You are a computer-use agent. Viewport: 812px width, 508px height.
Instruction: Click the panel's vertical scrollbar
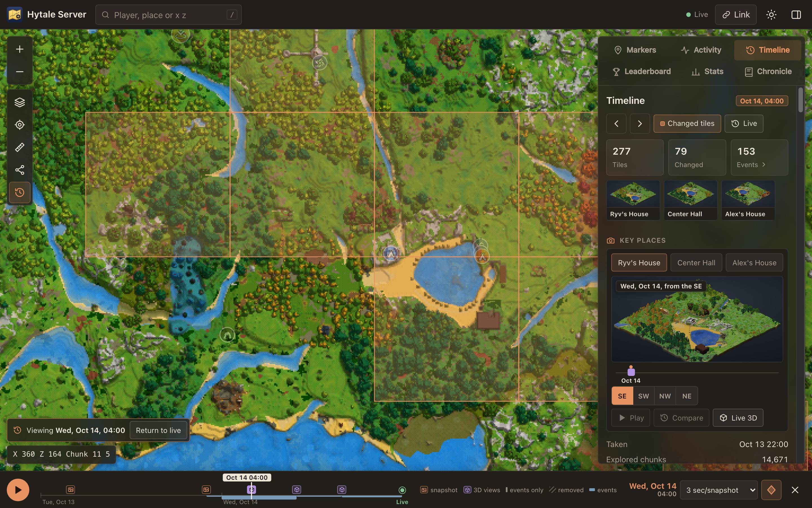point(801,100)
